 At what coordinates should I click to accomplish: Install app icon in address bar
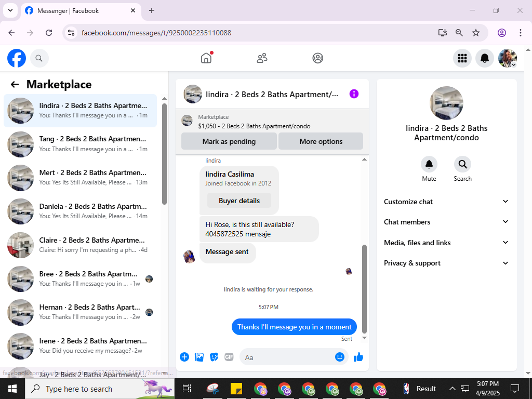point(443,33)
